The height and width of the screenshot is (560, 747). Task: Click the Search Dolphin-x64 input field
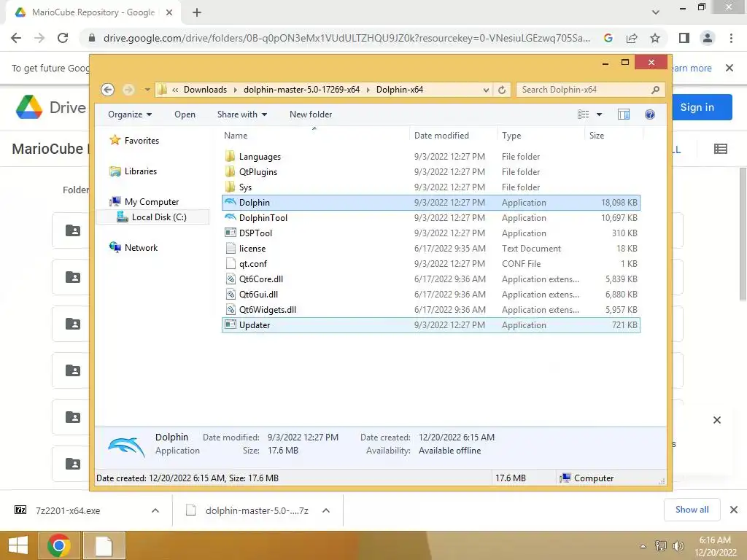point(584,90)
